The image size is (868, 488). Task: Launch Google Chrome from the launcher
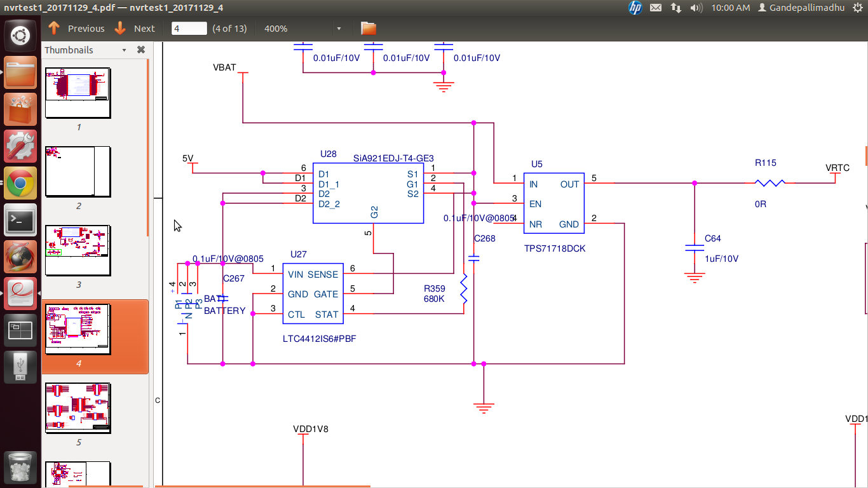[20, 182]
